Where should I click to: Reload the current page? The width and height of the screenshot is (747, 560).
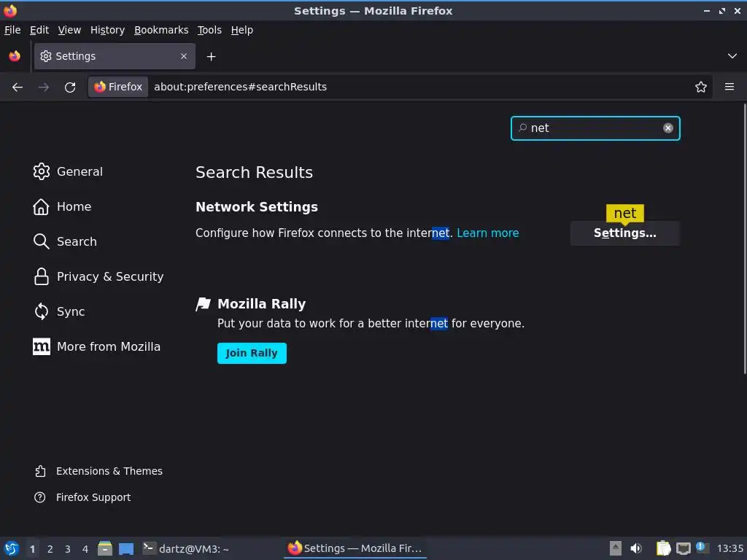[x=70, y=87]
